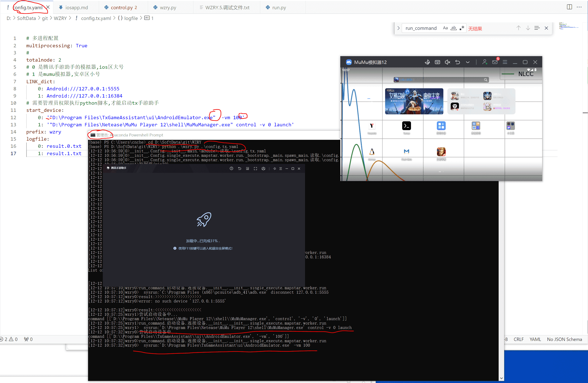This screenshot has width=588, height=383.
Task: Click the MuMu keyboard mapping icon
Action: [x=437, y=62]
